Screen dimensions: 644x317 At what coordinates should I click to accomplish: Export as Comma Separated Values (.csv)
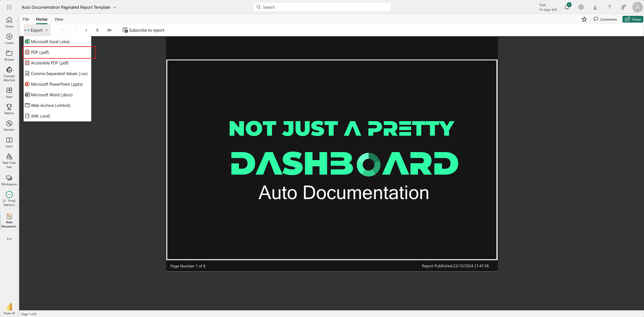tap(57, 73)
